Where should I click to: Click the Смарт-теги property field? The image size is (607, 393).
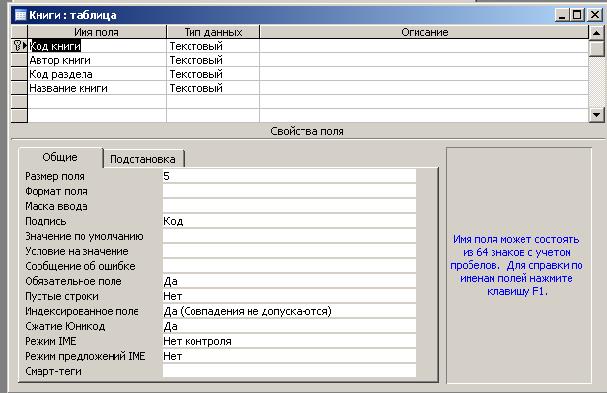click(x=289, y=371)
